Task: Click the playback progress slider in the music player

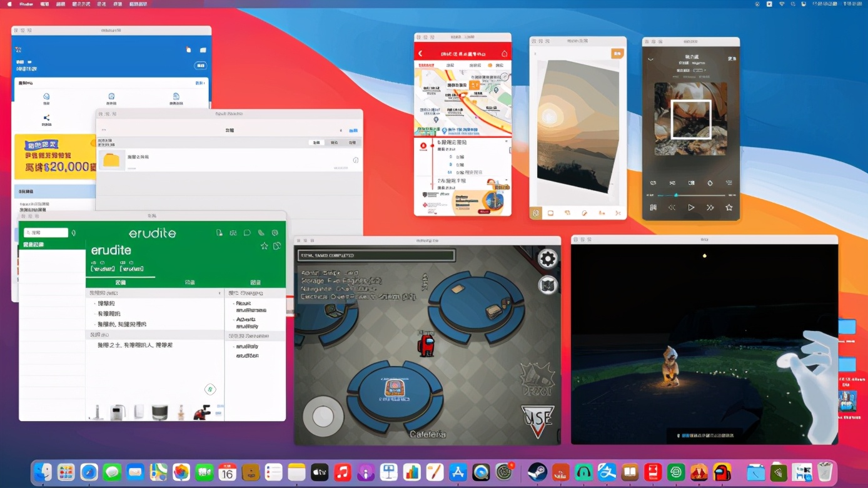Action: coord(676,195)
